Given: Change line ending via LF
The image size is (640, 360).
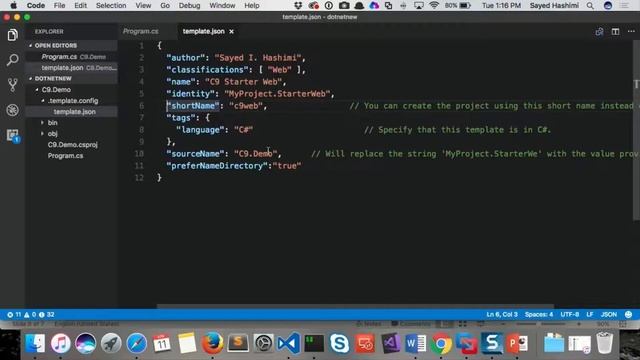Looking at the screenshot, I should click(589, 314).
